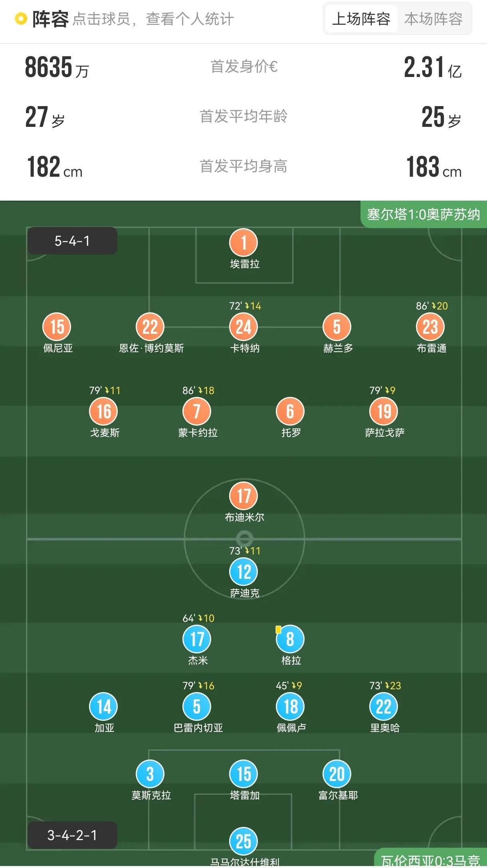Select goalkeeper 埃雷拉 number 1
The height and width of the screenshot is (868, 487).
tap(243, 243)
